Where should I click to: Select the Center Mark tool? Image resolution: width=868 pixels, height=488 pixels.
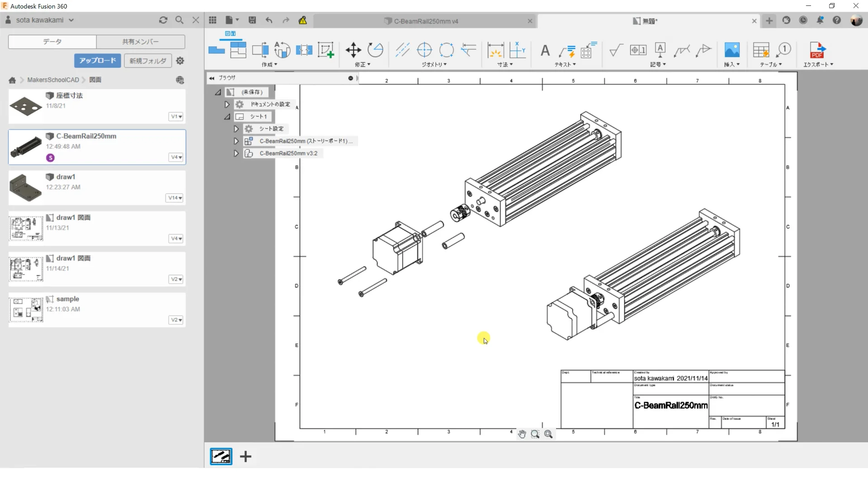coord(424,50)
